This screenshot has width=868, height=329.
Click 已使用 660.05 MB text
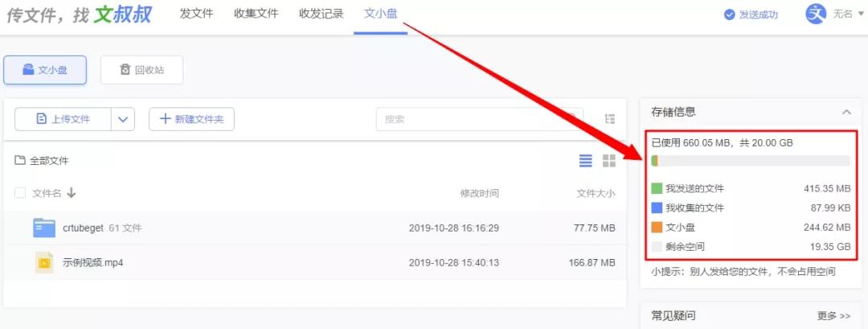691,143
